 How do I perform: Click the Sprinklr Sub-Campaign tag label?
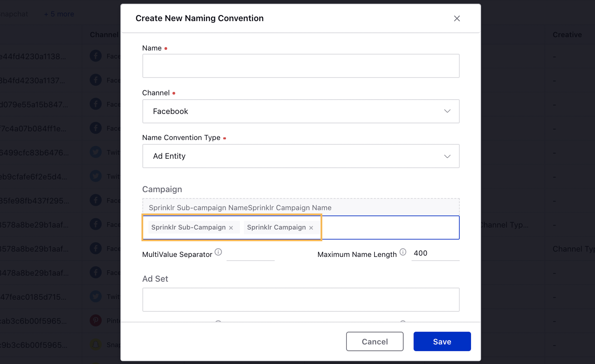click(188, 227)
